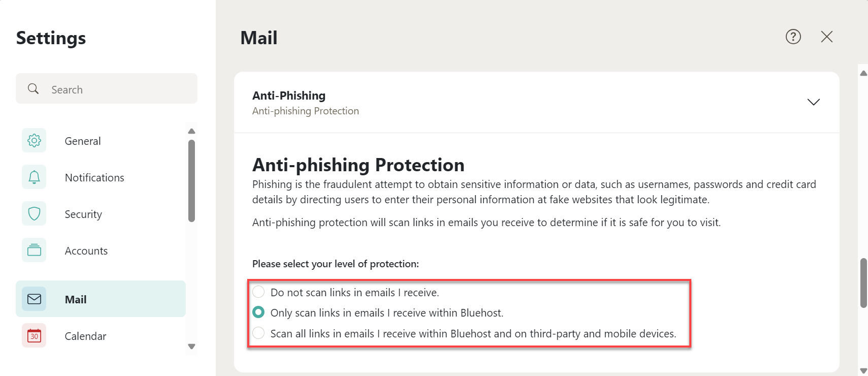Click the sidebar scroll-down arrow
The image size is (868, 376).
191,347
